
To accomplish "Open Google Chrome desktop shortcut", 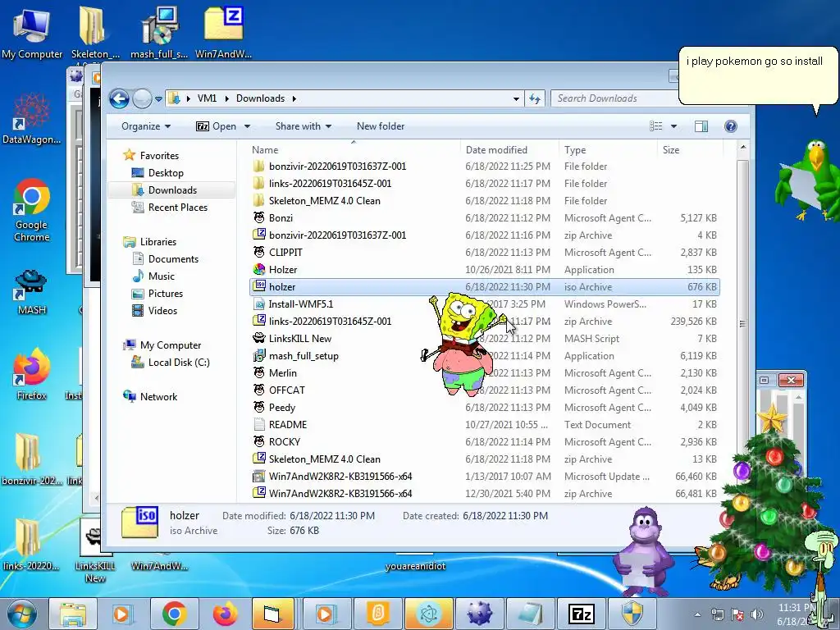I will 32,210.
